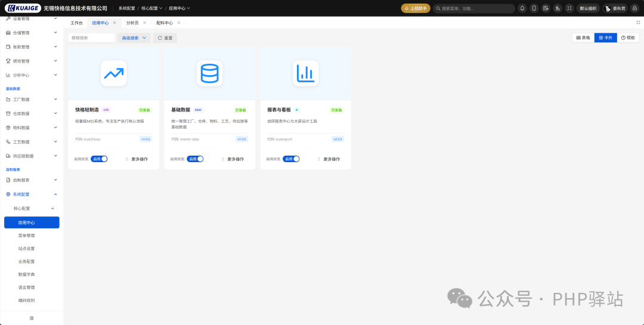644x325 pixels.
Task: Click the KUAIGE logo
Action: [23, 8]
